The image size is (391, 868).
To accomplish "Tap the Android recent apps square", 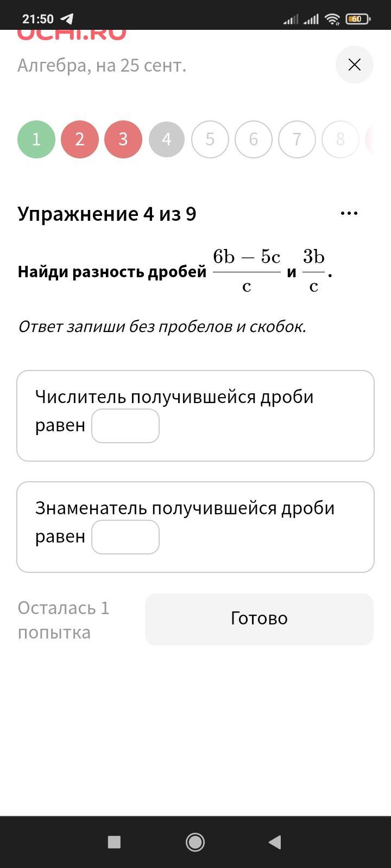I will pos(114,842).
